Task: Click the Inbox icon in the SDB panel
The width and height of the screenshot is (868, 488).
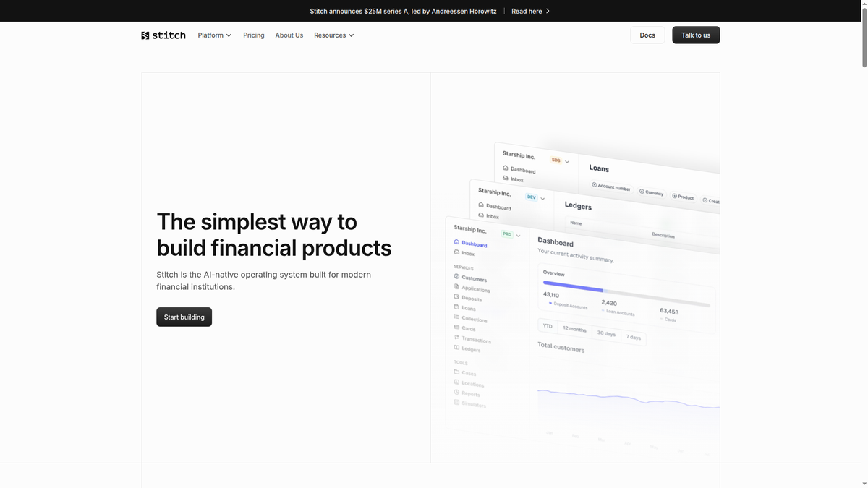Action: (x=506, y=178)
